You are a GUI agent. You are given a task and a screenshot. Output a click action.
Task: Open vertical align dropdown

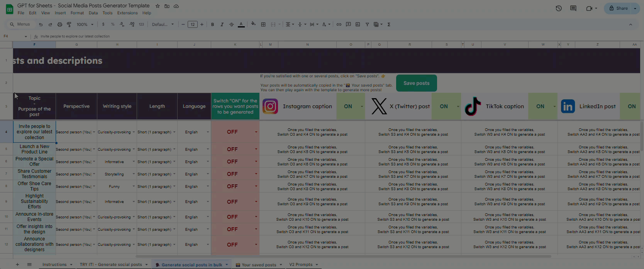[x=302, y=24]
